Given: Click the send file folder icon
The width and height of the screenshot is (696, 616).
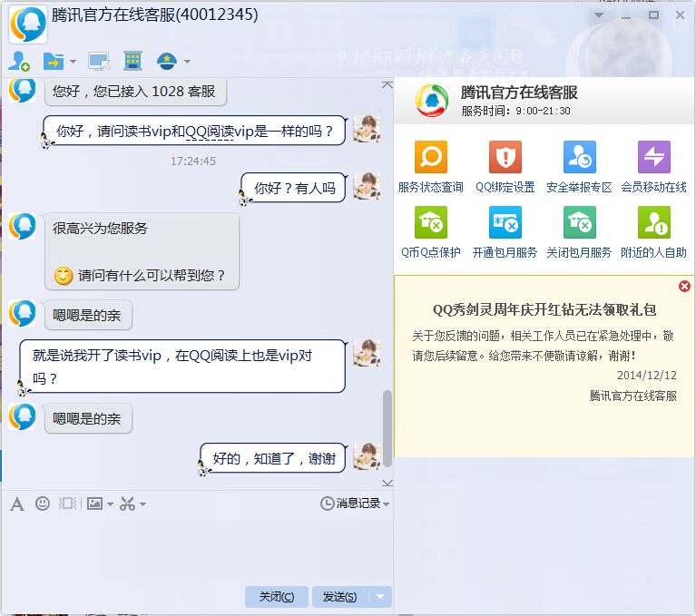Looking at the screenshot, I should 54,62.
